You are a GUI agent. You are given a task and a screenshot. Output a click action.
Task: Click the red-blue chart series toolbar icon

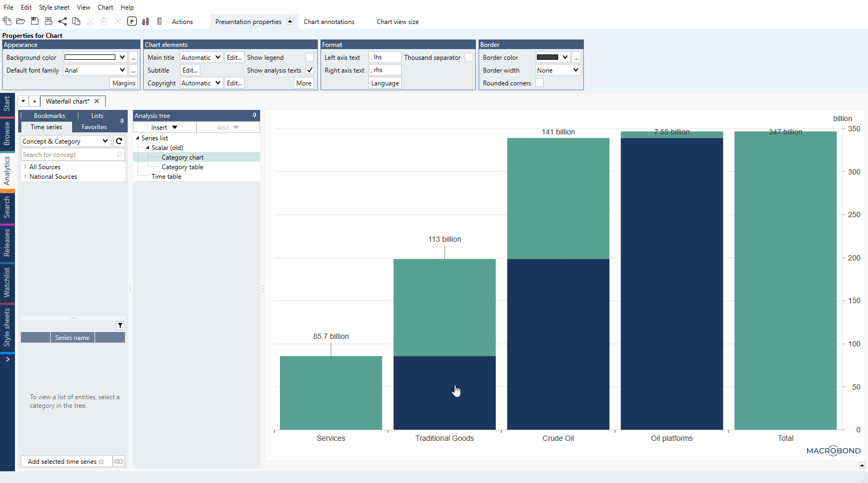point(146,21)
